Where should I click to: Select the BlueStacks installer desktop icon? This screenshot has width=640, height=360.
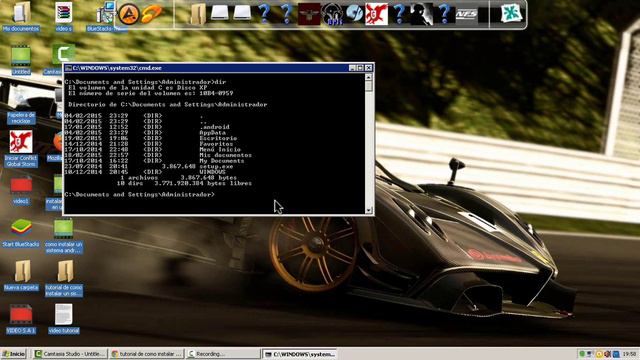105,17
